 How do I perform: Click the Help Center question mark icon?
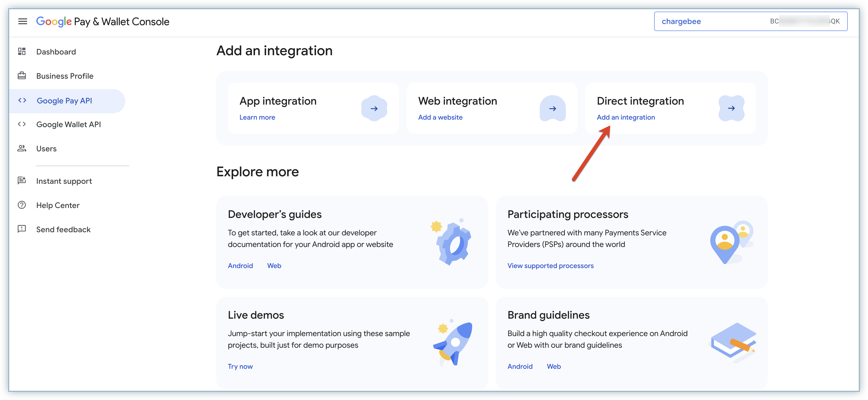(x=22, y=205)
